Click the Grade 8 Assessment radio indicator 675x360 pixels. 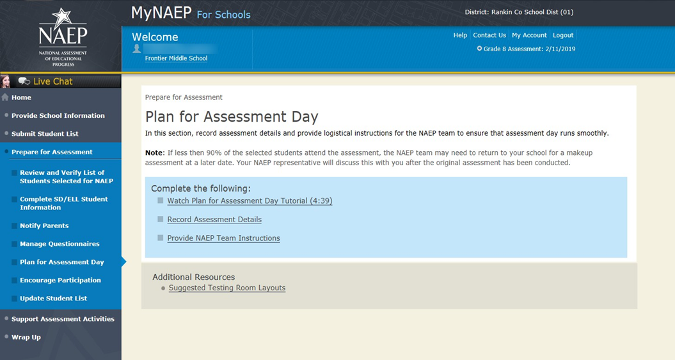point(479,49)
